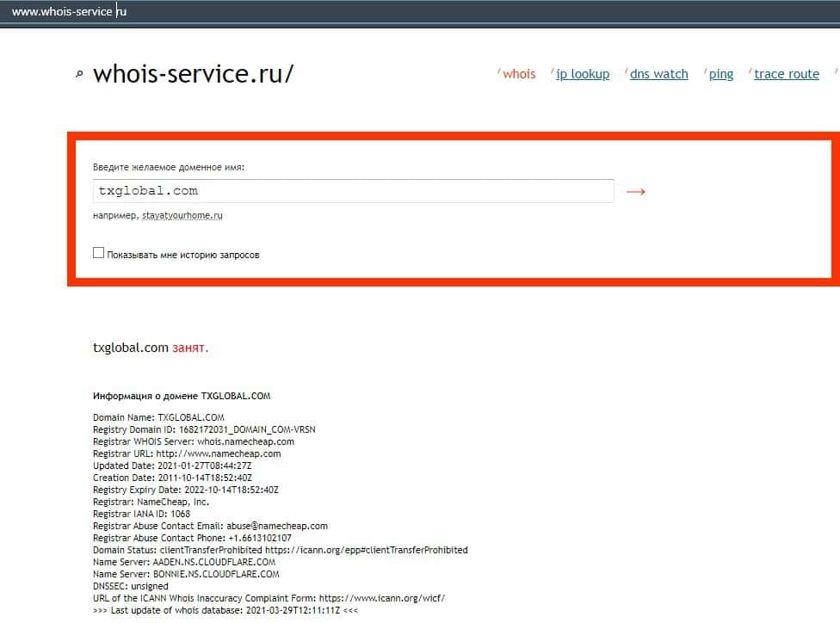Image resolution: width=840 pixels, height=623 pixels.
Task: Click ICANN Whois Inaccuracy Complaint Form line
Action: 269,598
